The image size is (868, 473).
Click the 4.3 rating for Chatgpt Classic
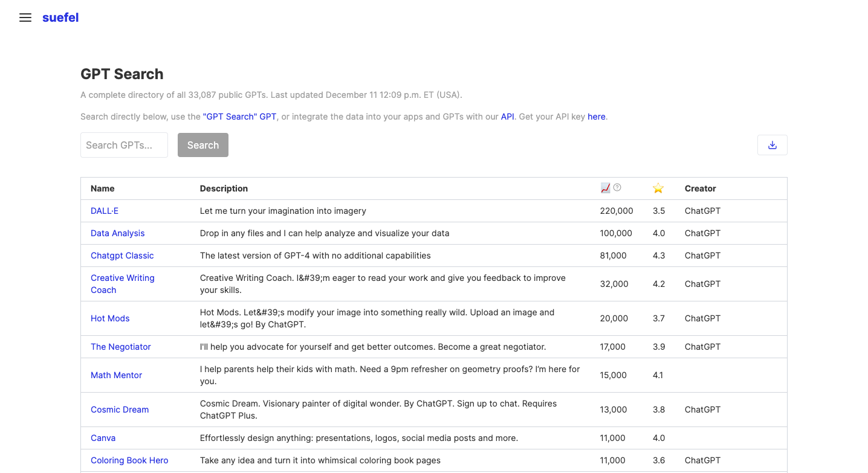(659, 256)
